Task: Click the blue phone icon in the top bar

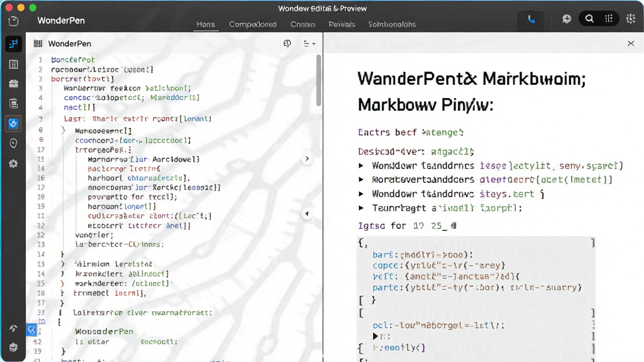Action: pyautogui.click(x=531, y=19)
